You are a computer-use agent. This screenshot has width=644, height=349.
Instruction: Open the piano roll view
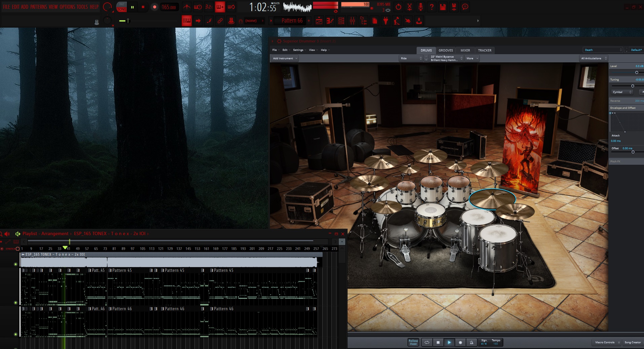pos(330,21)
